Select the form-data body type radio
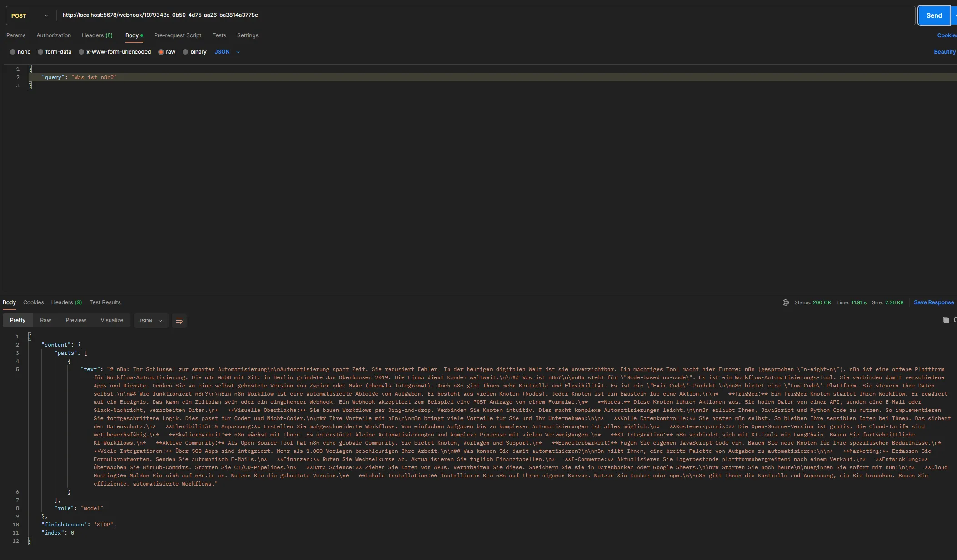 point(40,52)
